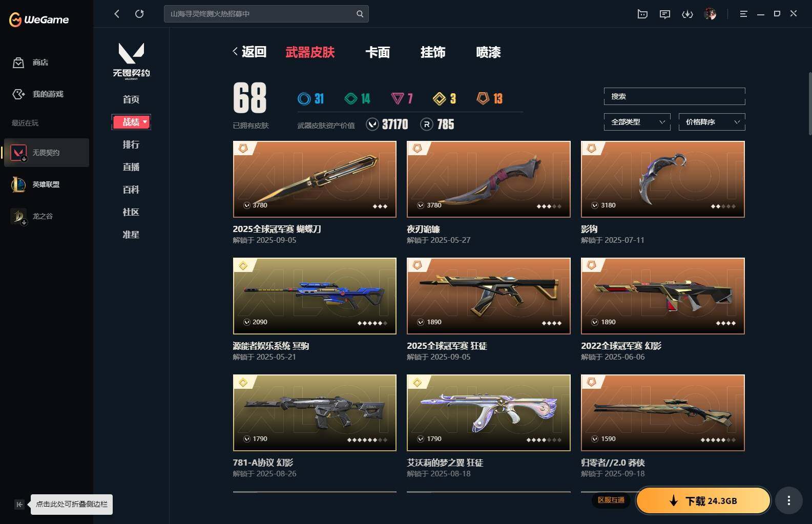Expand the 战绩 menu dropdown
This screenshot has height=524, width=812.
(x=131, y=122)
